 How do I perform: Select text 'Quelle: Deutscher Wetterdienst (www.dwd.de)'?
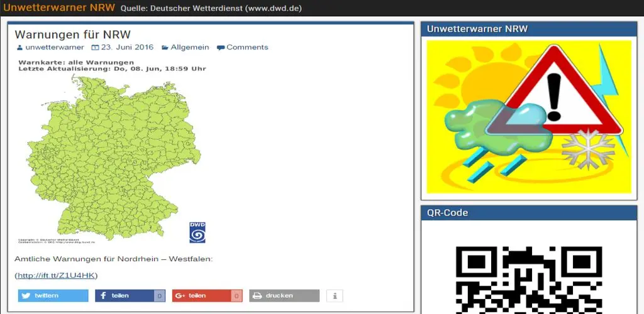[211, 9]
